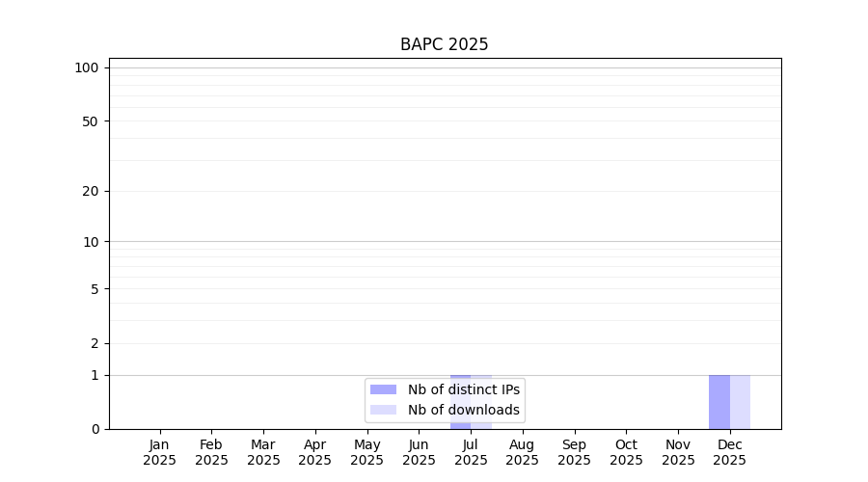Screen dimensions: 868x482
Task: Click the Oct 2025 axis label
Action: point(626,452)
